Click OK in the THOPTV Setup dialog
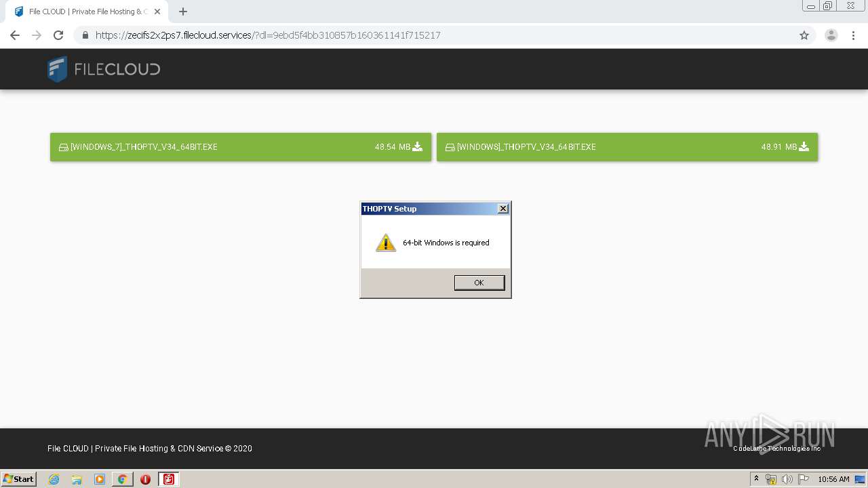The height and width of the screenshot is (488, 868). click(479, 283)
